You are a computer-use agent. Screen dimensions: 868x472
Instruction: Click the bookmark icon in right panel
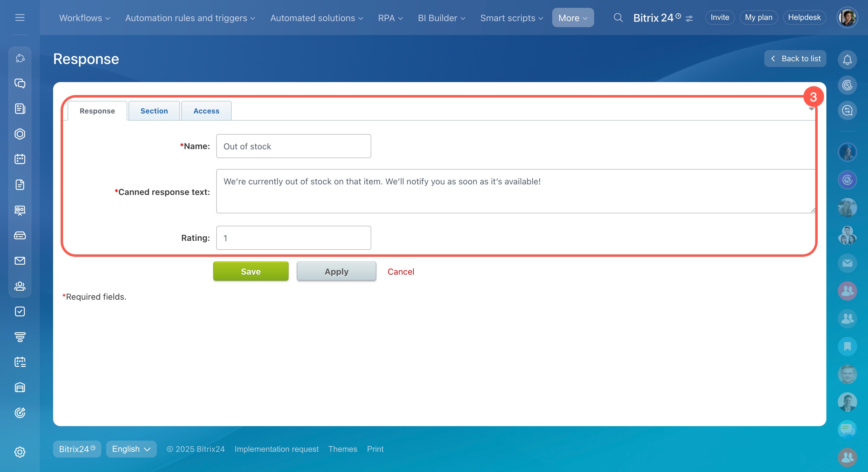tap(847, 346)
